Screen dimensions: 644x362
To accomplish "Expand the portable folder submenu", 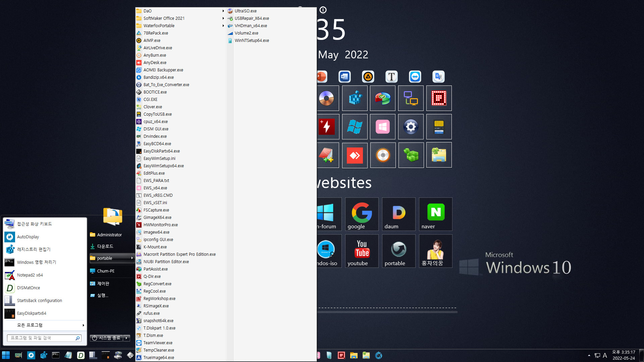I will pos(112,258).
